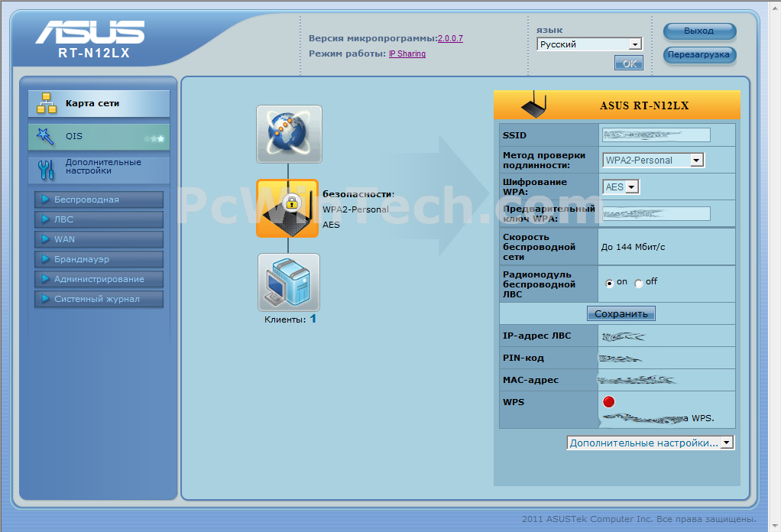Open the WPA2-Personal authentication dropdown

coord(653,160)
